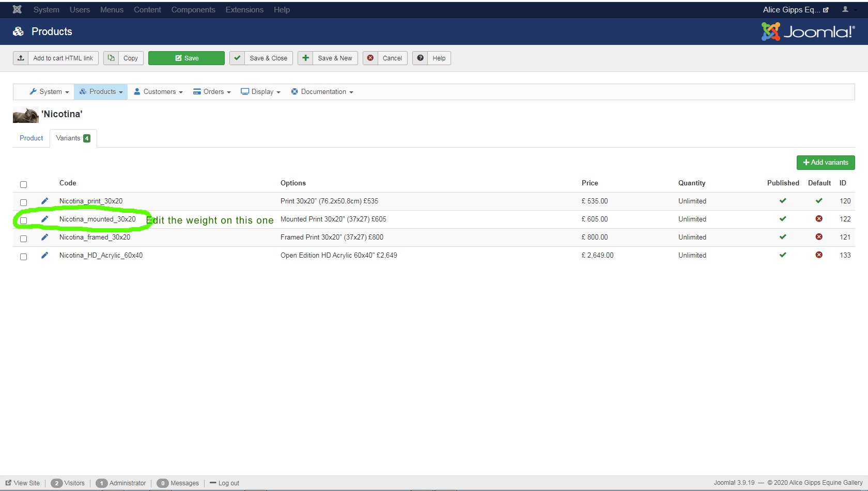Click the Log out link in the footer
Screen dimensions: 868x491
(x=225, y=483)
